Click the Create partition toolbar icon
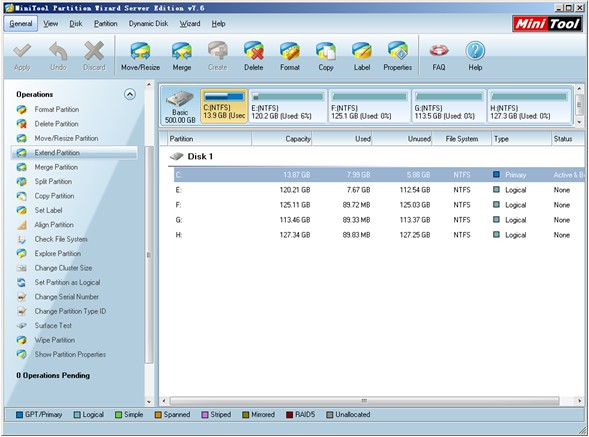Screen dimensions: 589x437 (x=217, y=51)
